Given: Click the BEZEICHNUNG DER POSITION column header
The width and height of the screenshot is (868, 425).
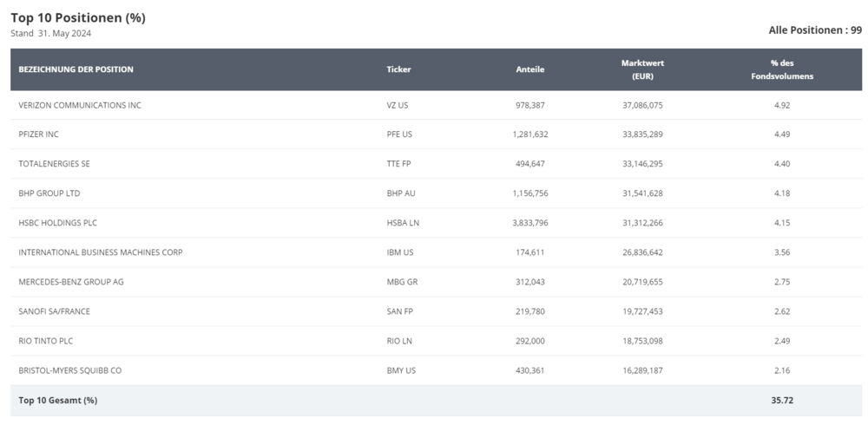Looking at the screenshot, I should 76,69.
